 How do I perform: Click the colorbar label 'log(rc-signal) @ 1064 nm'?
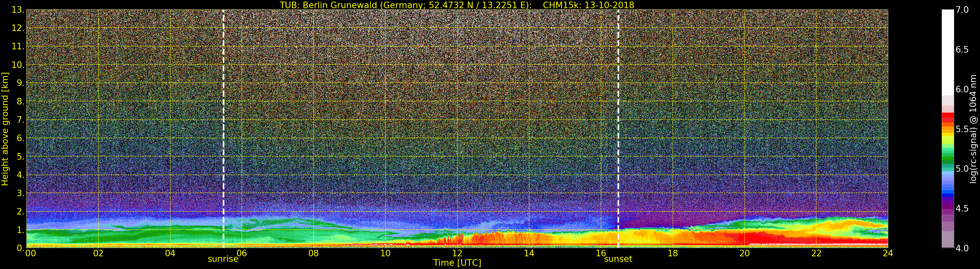coord(973,129)
